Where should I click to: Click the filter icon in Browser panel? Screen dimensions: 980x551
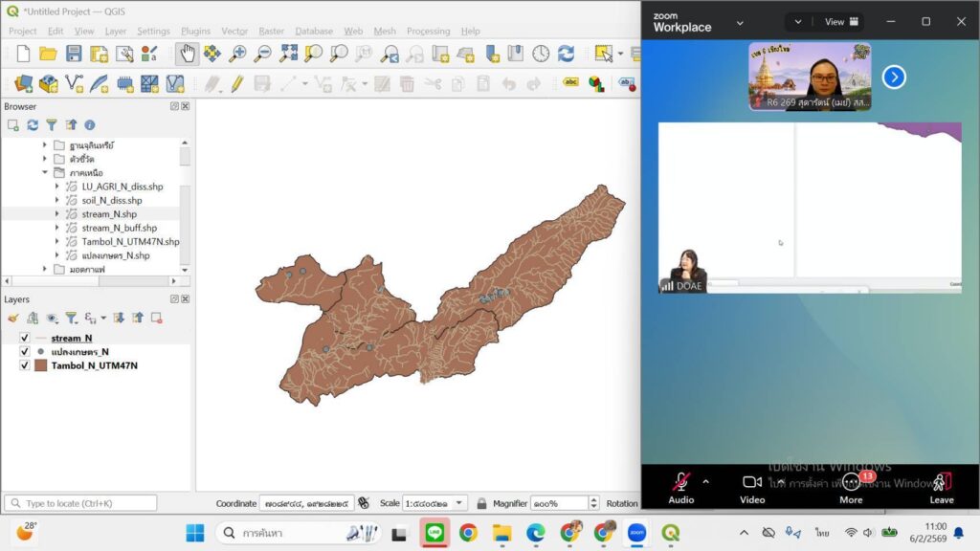coord(52,124)
